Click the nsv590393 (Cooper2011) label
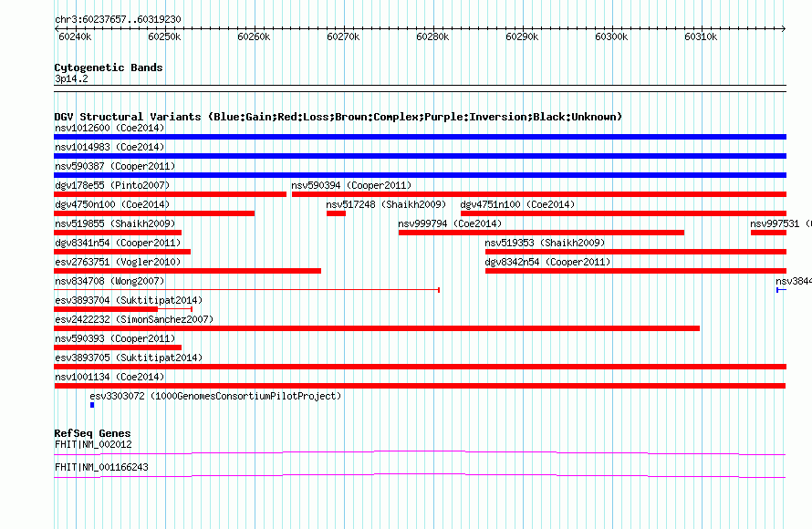The width and height of the screenshot is (812, 529). [115, 338]
